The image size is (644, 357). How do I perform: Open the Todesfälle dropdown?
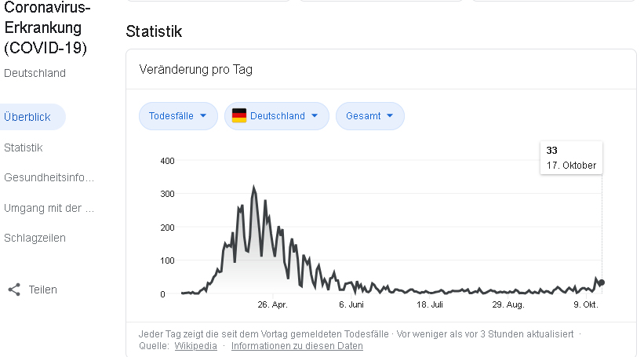[x=178, y=116]
